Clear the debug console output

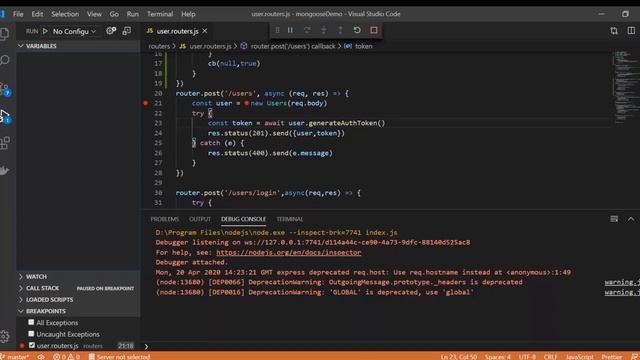point(614,219)
